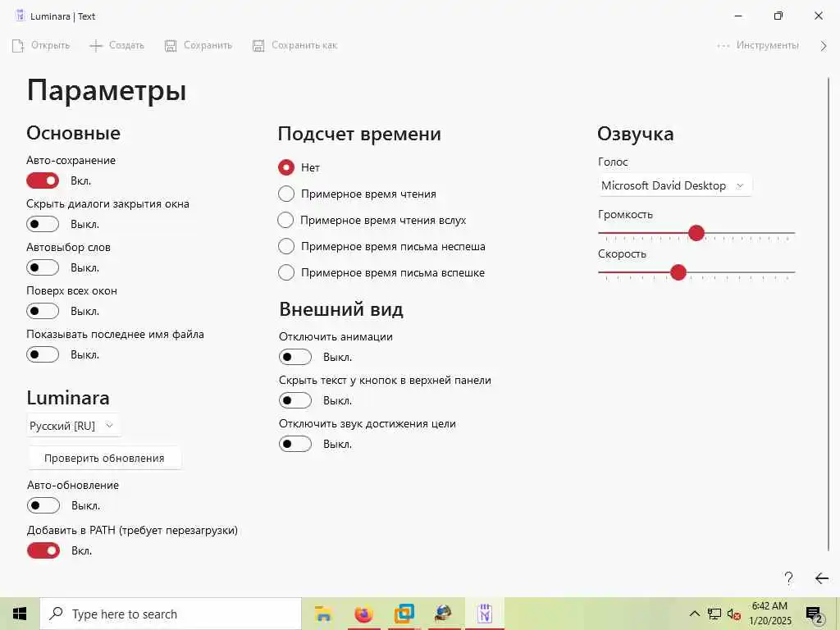
Task: Click Создать label in top toolbar
Action: 126,46
